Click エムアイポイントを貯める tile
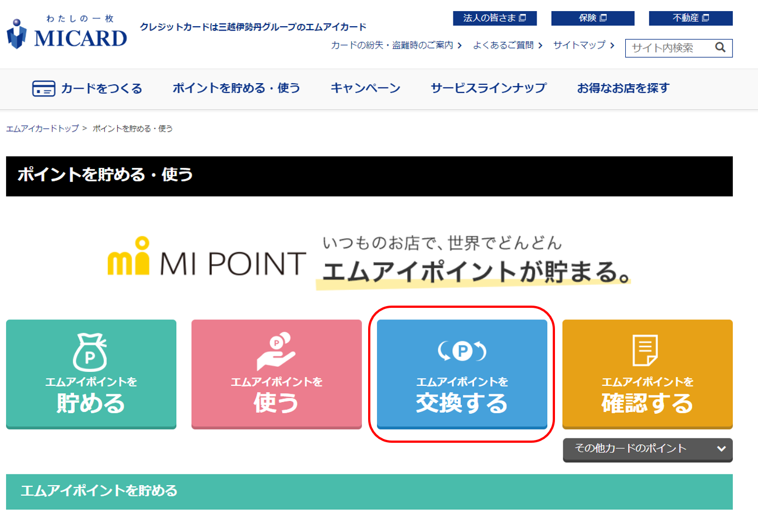758x532 pixels. point(91,374)
